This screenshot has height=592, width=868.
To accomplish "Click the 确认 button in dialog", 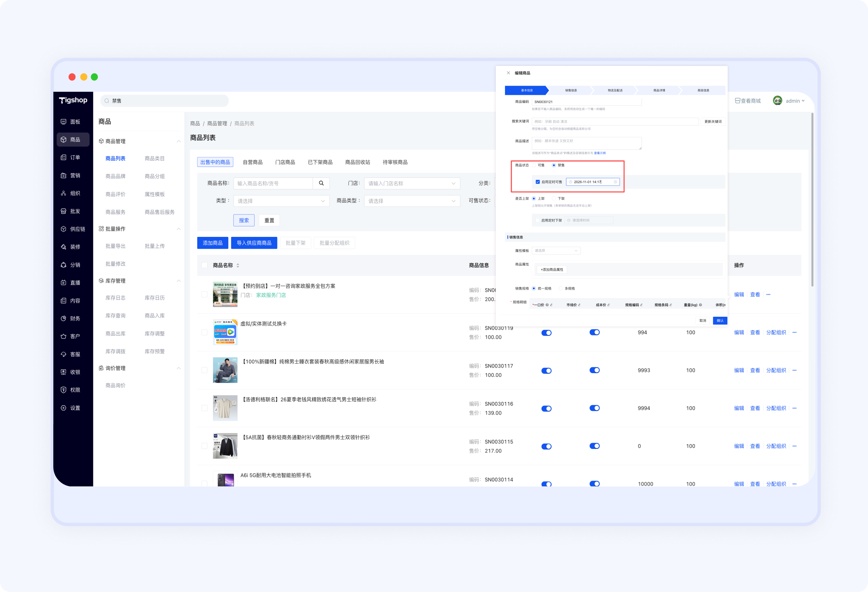I will (720, 321).
